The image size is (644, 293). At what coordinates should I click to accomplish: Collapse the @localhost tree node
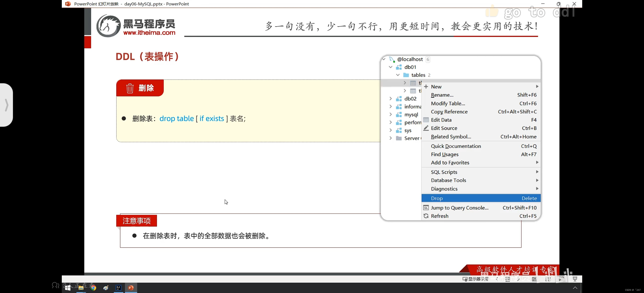[x=384, y=59]
